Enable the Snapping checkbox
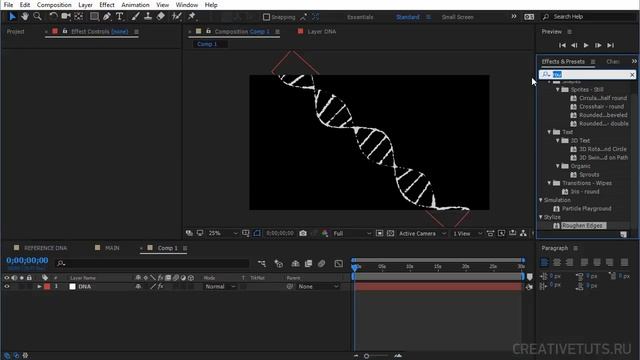The image size is (640, 360). point(267,17)
